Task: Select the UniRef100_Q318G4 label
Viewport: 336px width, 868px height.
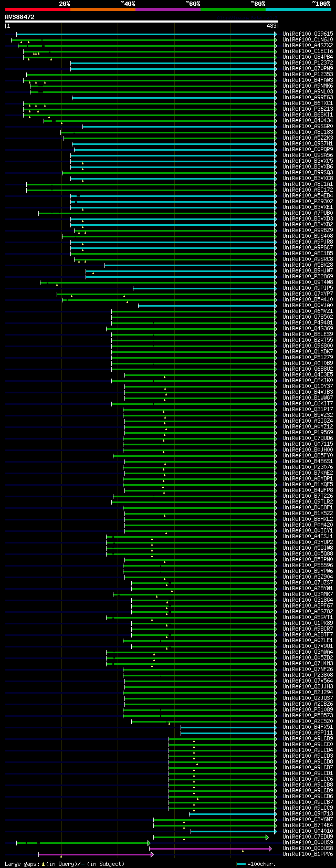Action: [308, 600]
